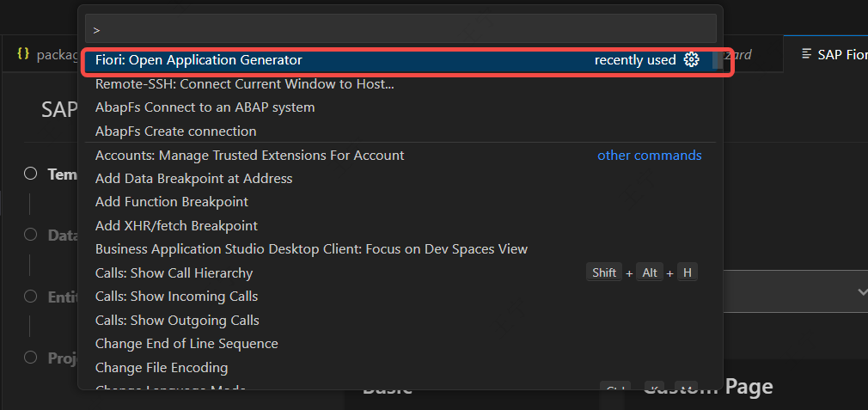Select AbapFs Create connection command
Viewport: 868px width, 410px height.
[400, 132]
